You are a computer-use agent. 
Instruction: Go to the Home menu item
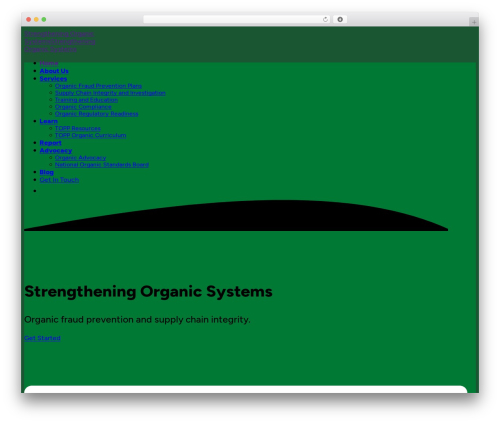click(x=49, y=63)
